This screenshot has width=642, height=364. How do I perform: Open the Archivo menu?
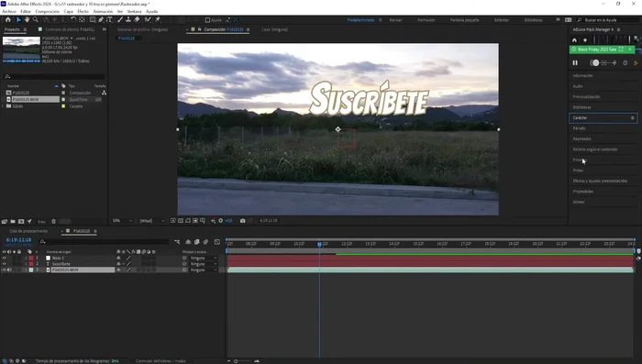(x=9, y=12)
